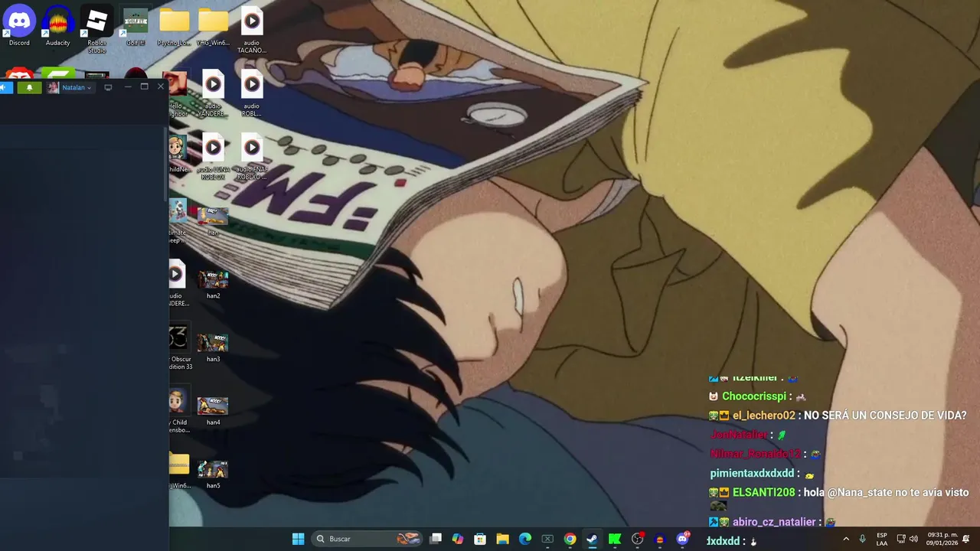Select the audio LUNA ROBLOX file
Screen dimensions: 980x551
click(213, 157)
